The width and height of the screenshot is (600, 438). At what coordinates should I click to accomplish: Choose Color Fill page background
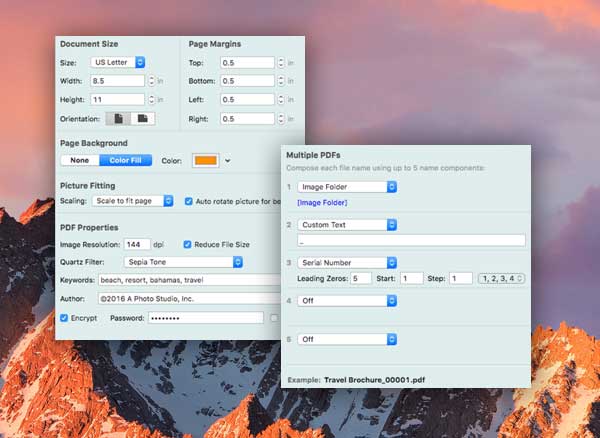(x=126, y=160)
